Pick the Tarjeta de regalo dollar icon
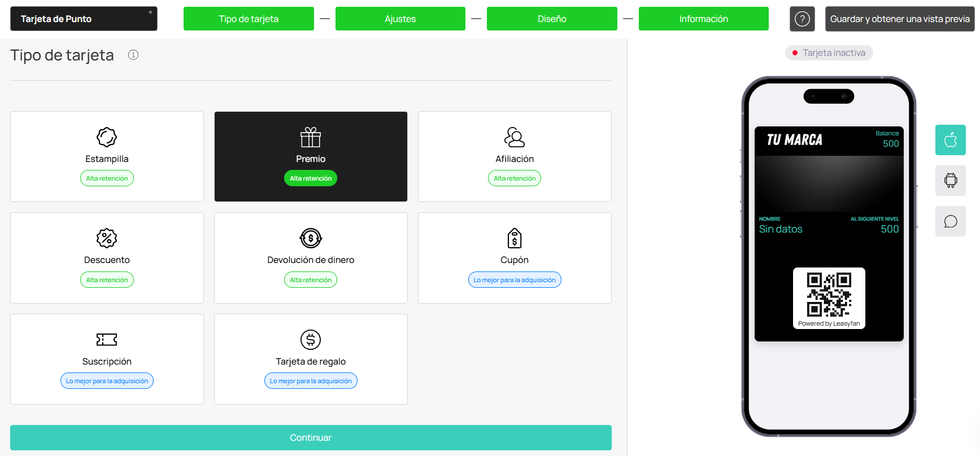Image resolution: width=980 pixels, height=456 pixels. click(311, 339)
